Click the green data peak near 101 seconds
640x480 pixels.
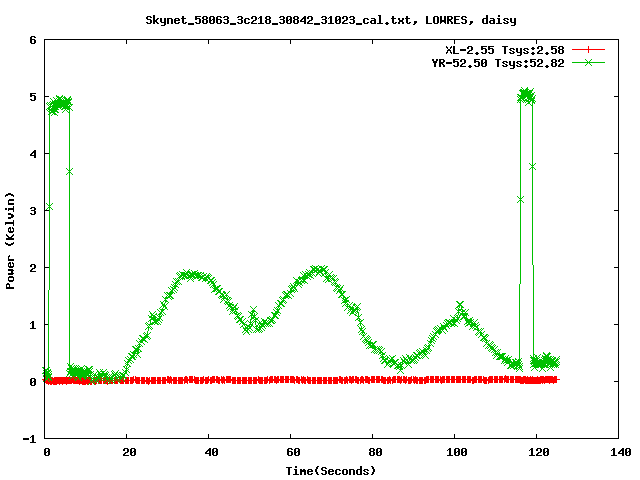point(460,305)
